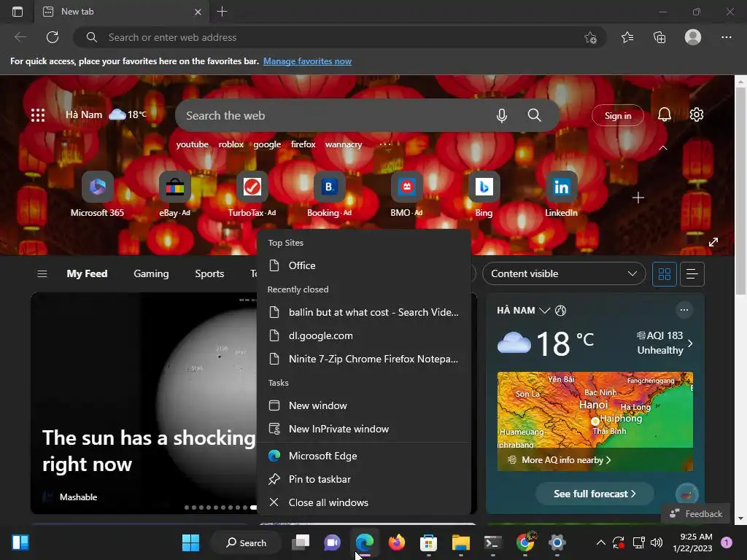Reopen Ninite 7-Zip Chrome Firefox entry
The height and width of the screenshot is (560, 747).
click(364, 359)
